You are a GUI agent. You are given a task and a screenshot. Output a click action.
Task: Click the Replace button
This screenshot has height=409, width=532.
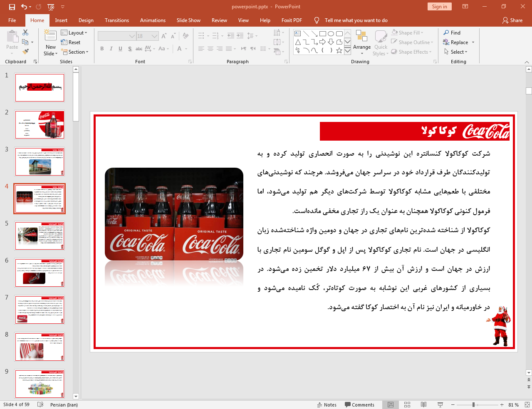click(x=456, y=42)
